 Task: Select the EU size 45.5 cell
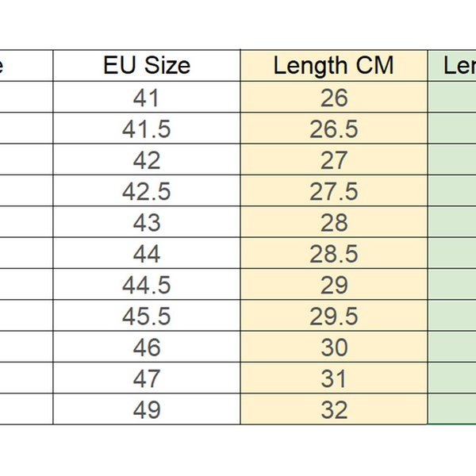[x=147, y=316]
